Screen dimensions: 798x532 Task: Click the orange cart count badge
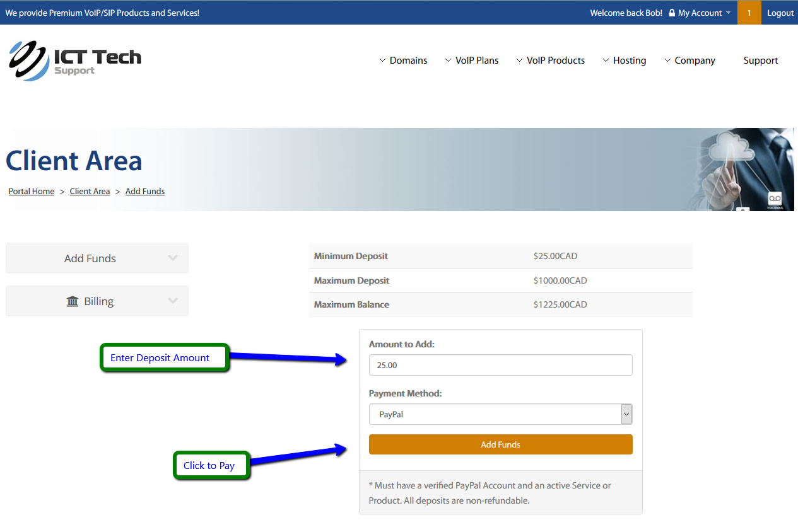click(x=749, y=13)
